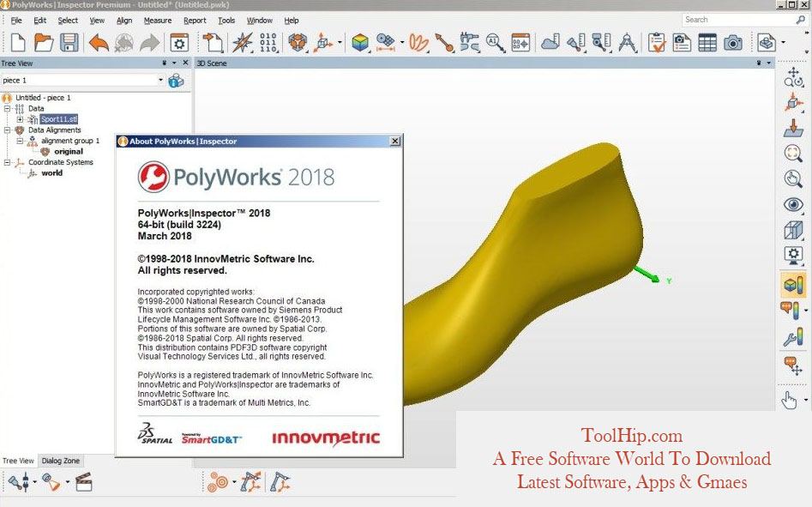Toggle the highlighted color scale display button
The image size is (812, 507).
(x=793, y=284)
